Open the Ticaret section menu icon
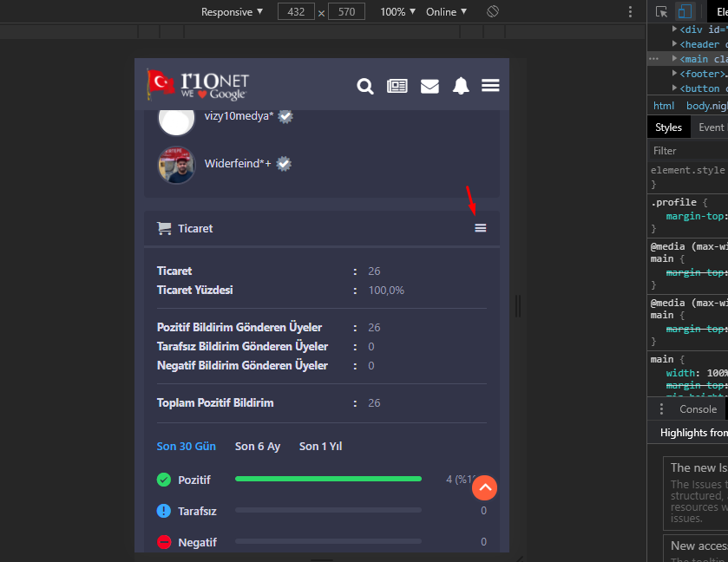The image size is (728, 562). coord(481,228)
